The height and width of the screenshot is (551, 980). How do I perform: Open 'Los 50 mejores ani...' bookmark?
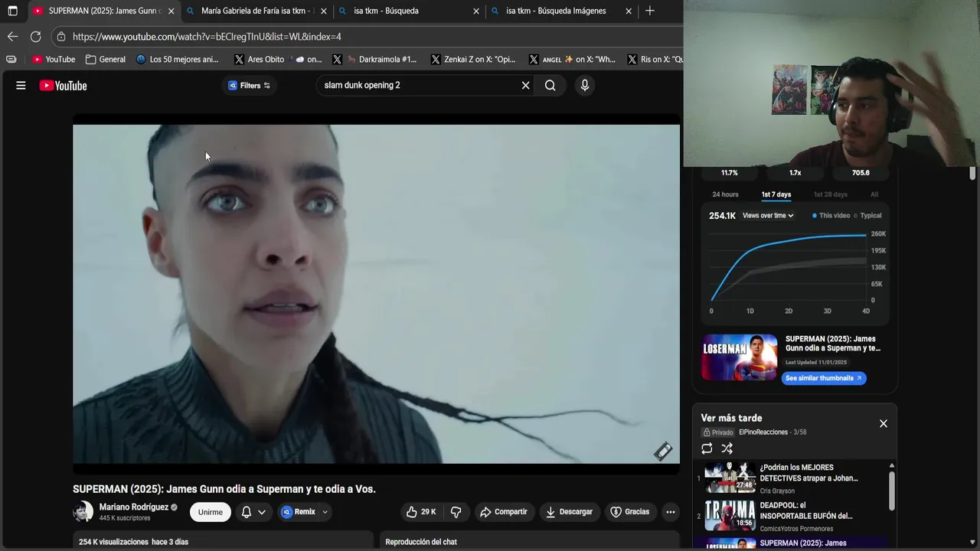pos(177,59)
